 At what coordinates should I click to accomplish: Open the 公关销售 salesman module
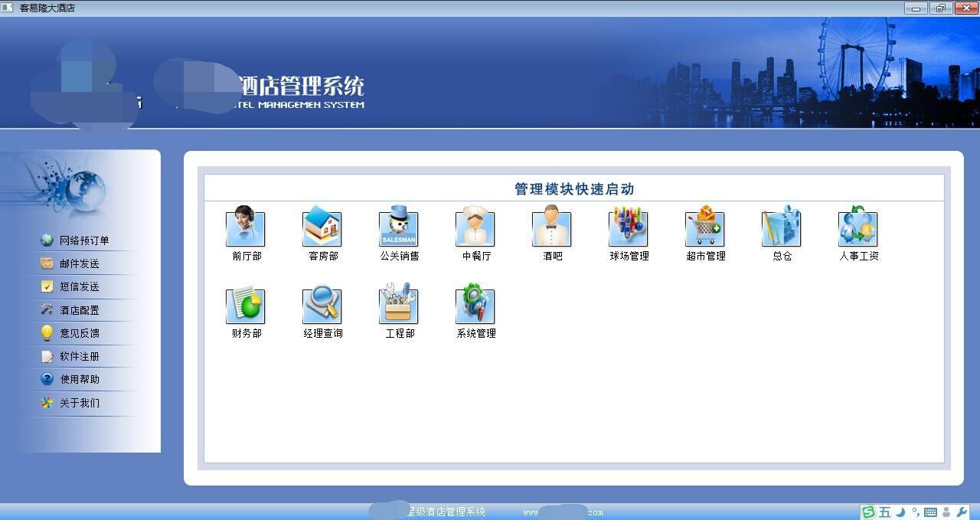[x=398, y=229]
